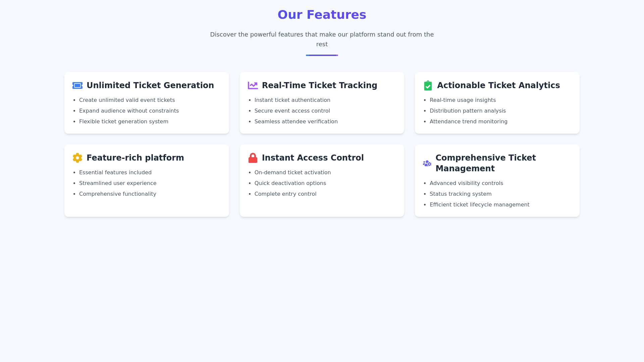The image size is (644, 362).
Task: Select the Unlimited Ticket Generation heading
Action: pos(150,85)
